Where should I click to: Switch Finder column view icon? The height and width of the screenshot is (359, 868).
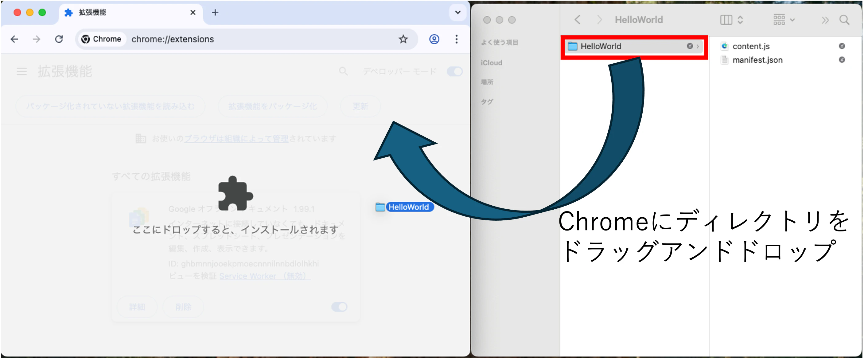(x=726, y=20)
